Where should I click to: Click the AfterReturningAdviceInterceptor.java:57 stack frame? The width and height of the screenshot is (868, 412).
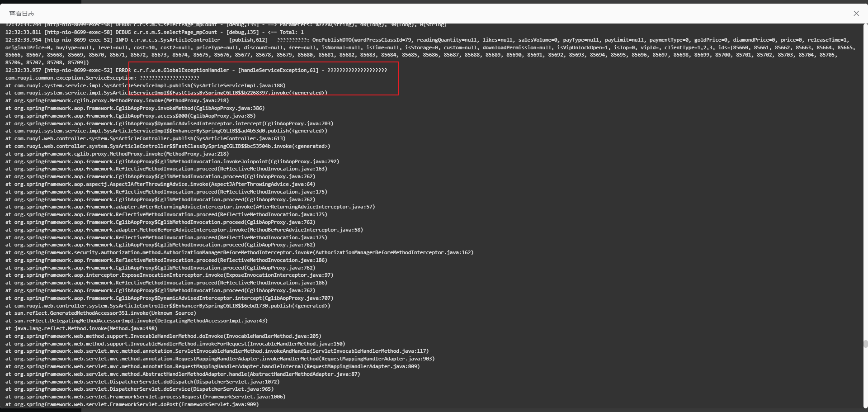[190, 207]
